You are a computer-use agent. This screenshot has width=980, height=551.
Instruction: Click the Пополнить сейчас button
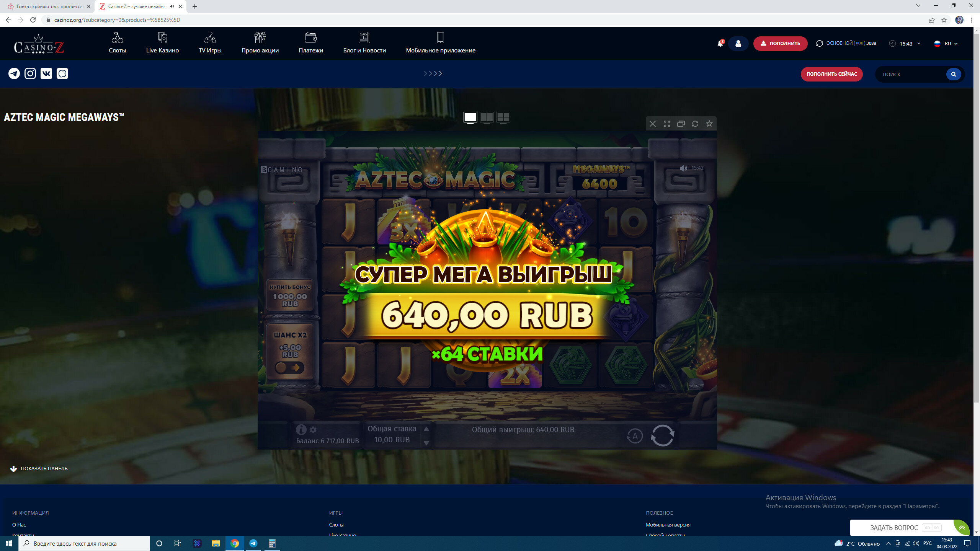pos(831,74)
